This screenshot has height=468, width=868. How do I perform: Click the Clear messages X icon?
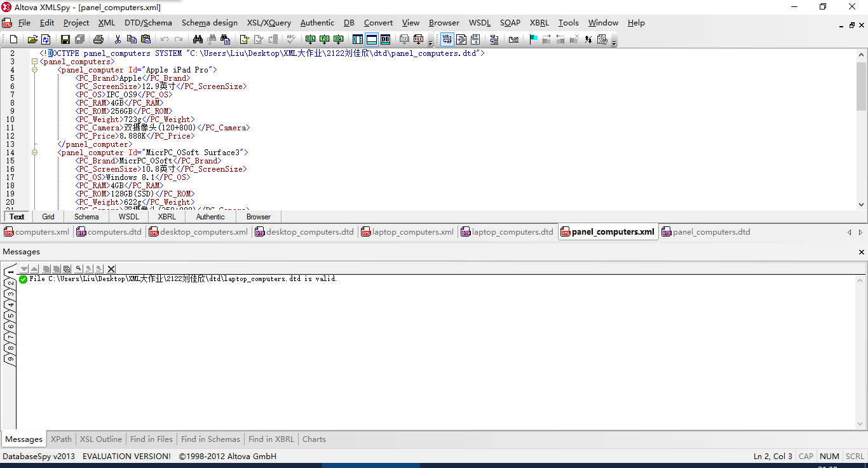pos(111,269)
